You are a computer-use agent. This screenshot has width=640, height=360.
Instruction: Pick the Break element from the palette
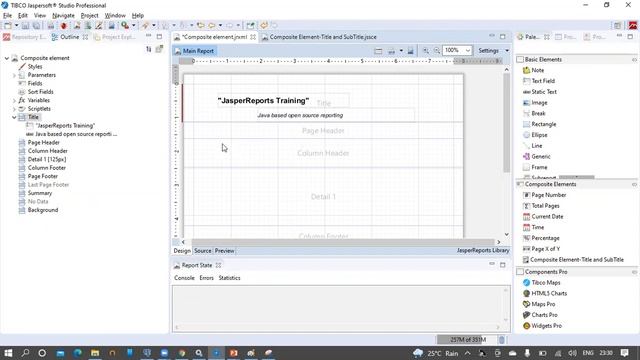click(534, 113)
